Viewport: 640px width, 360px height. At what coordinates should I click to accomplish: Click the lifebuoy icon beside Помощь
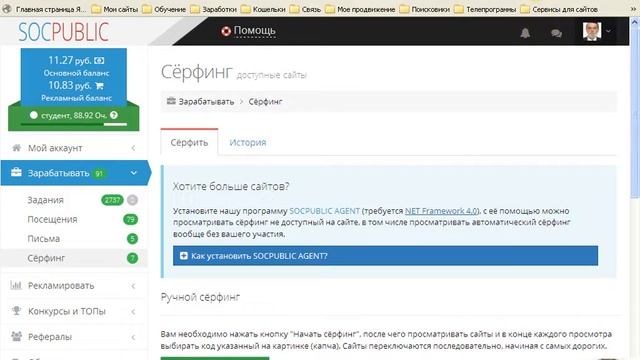[x=226, y=31]
